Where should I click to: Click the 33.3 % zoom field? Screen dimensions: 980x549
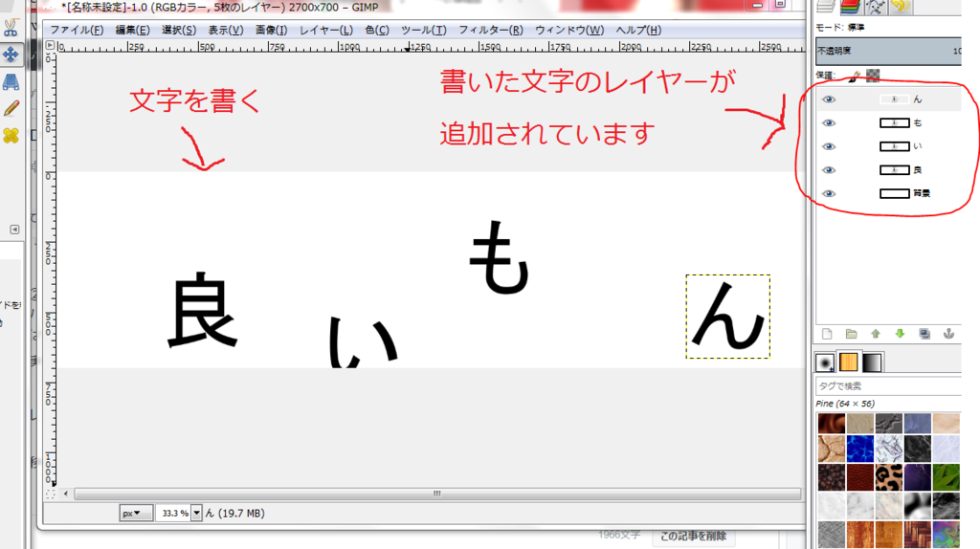click(173, 514)
